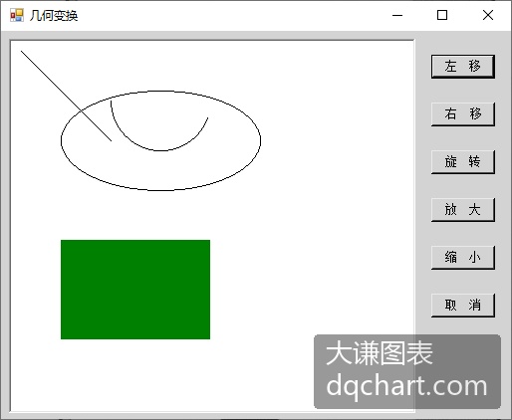Click the green filled rectangle on canvas
This screenshot has width=512, height=420.
135,290
